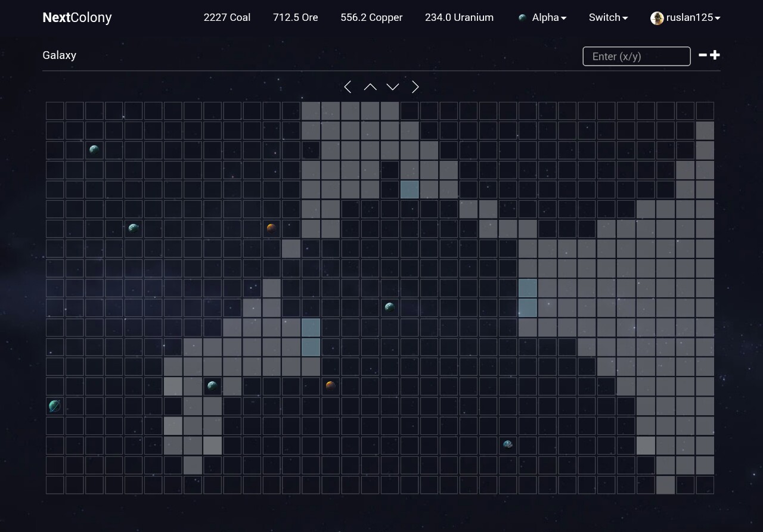
Task: Open the Alpha planet dropdown
Action: pyautogui.click(x=548, y=18)
